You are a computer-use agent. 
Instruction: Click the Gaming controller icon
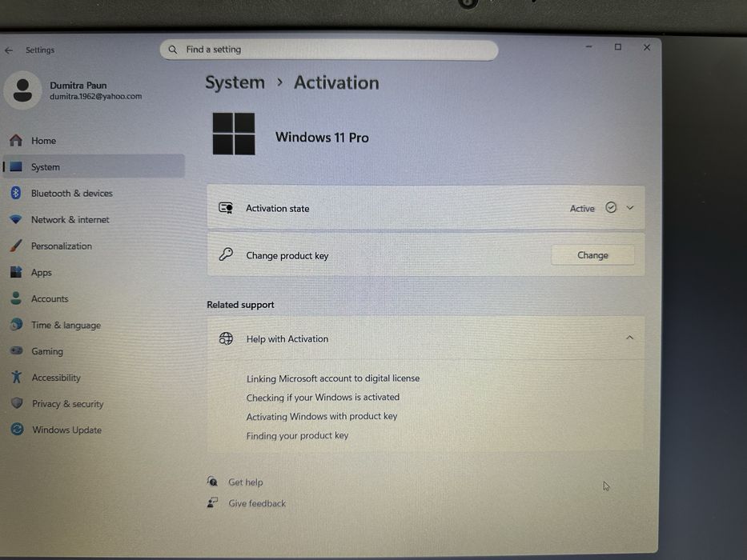pyautogui.click(x=16, y=351)
